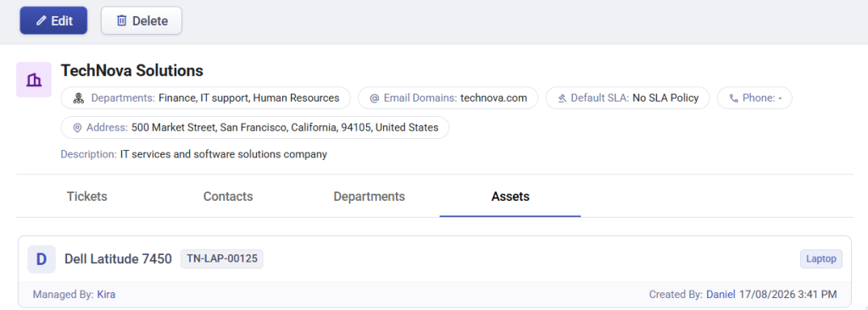The width and height of the screenshot is (868, 310).
Task: Open Kira's profile link
Action: pyautogui.click(x=106, y=294)
